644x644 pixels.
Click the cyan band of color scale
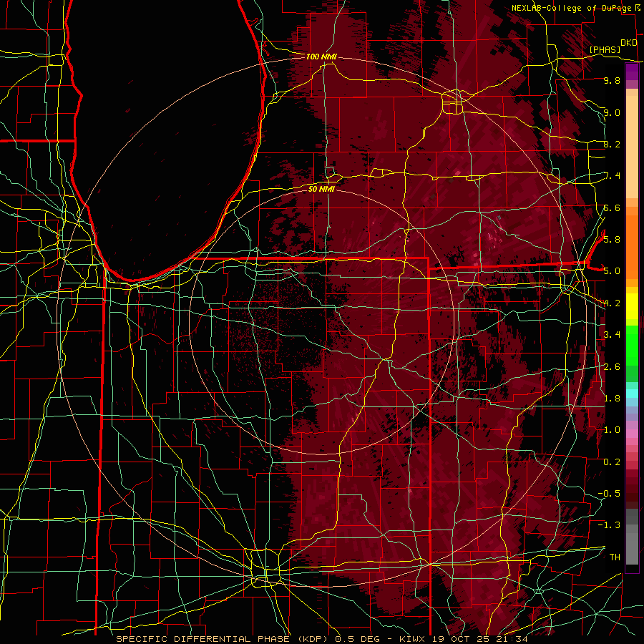coord(632,393)
